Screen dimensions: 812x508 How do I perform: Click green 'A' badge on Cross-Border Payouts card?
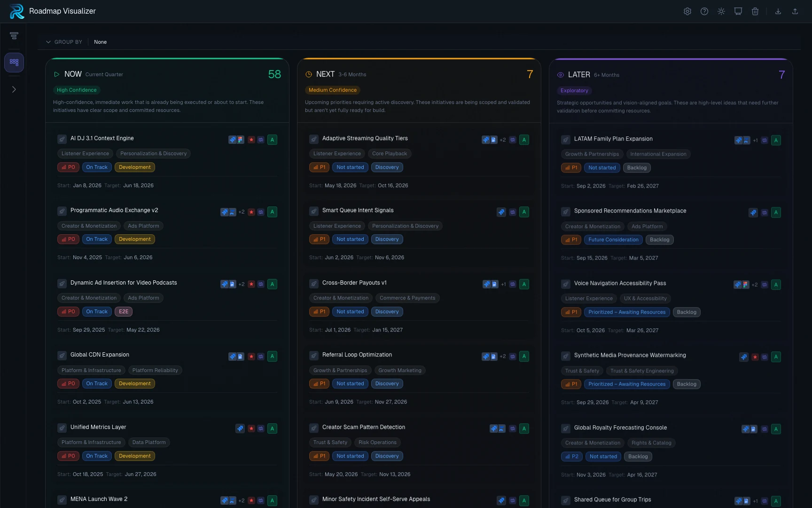[x=524, y=284]
